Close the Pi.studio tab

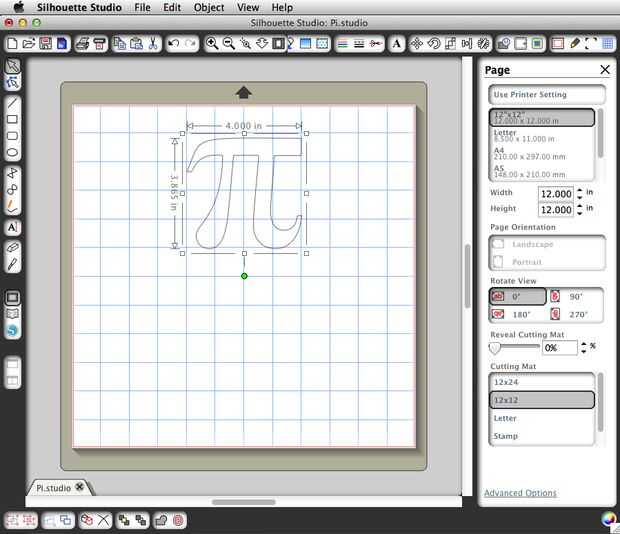(x=79, y=487)
